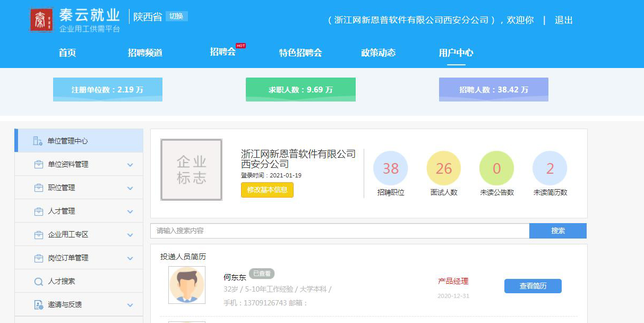
Task: Expand 岗位订单管理 with its chevron
Action: tap(130, 258)
